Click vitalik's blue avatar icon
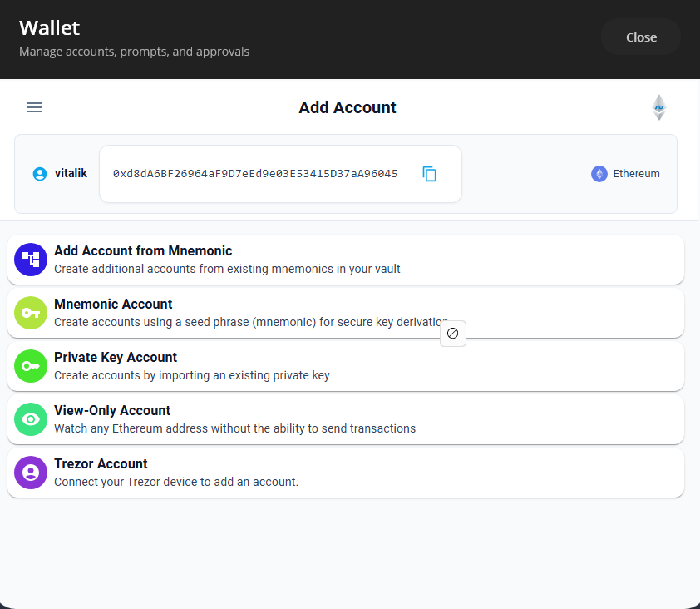 39,173
